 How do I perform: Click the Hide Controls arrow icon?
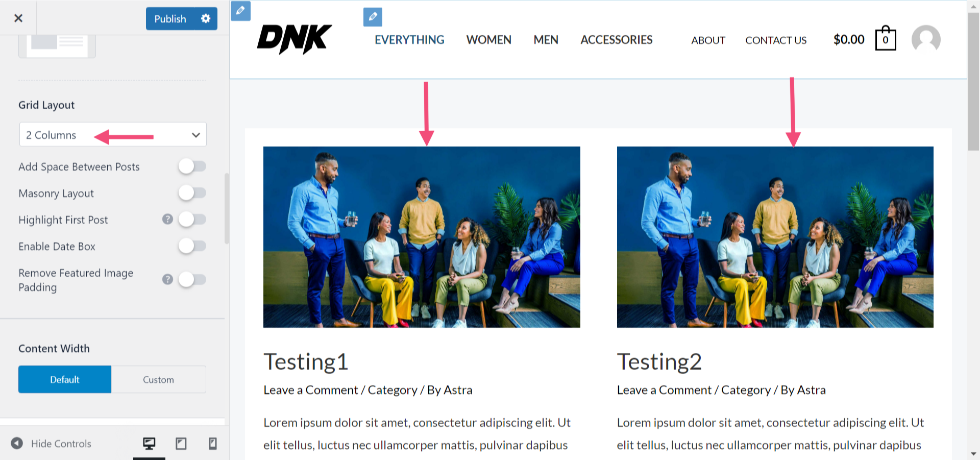tap(18, 444)
